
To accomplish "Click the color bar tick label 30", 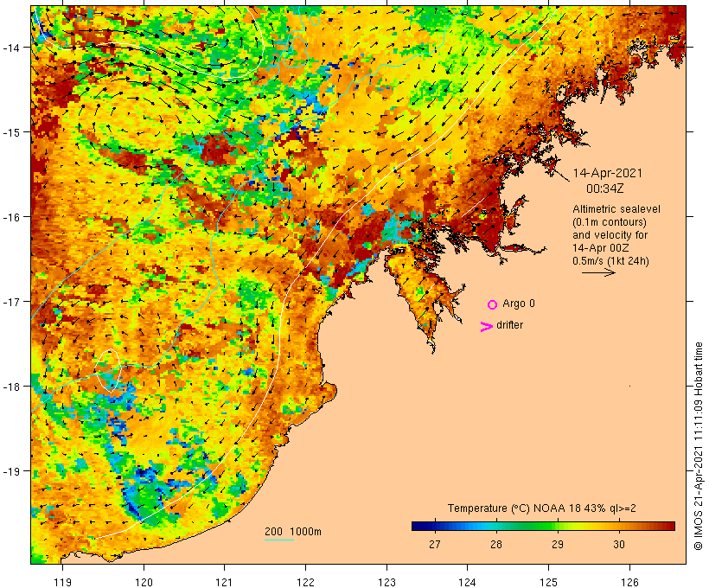I will (x=619, y=544).
